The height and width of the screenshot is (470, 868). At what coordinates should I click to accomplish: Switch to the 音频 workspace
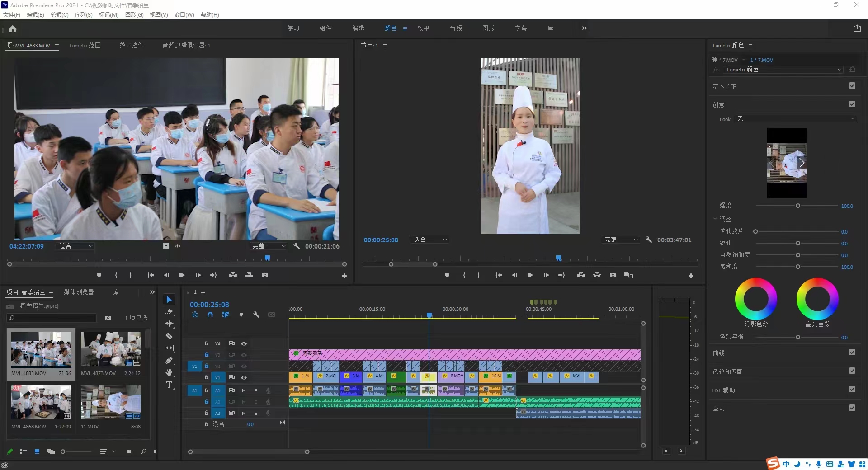point(456,28)
